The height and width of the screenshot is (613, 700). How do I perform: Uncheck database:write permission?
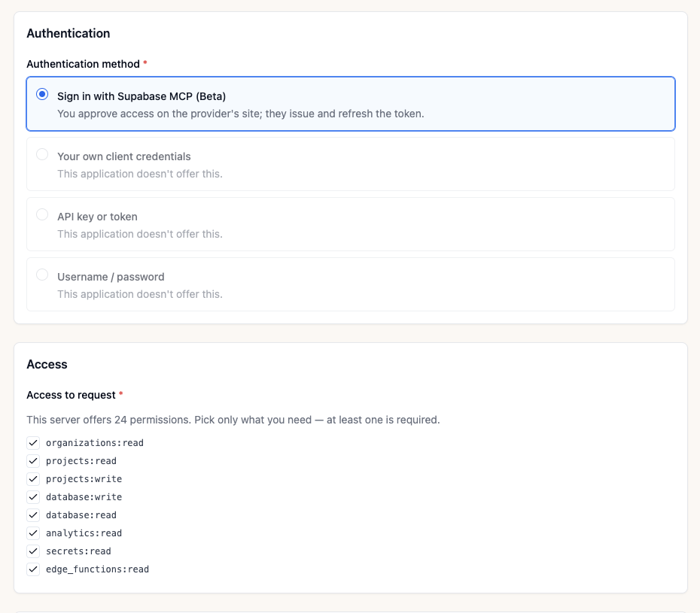click(33, 497)
